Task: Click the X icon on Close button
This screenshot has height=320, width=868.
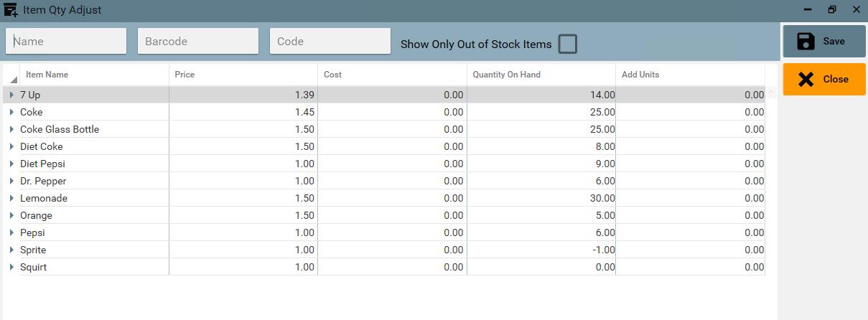Action: click(x=806, y=79)
